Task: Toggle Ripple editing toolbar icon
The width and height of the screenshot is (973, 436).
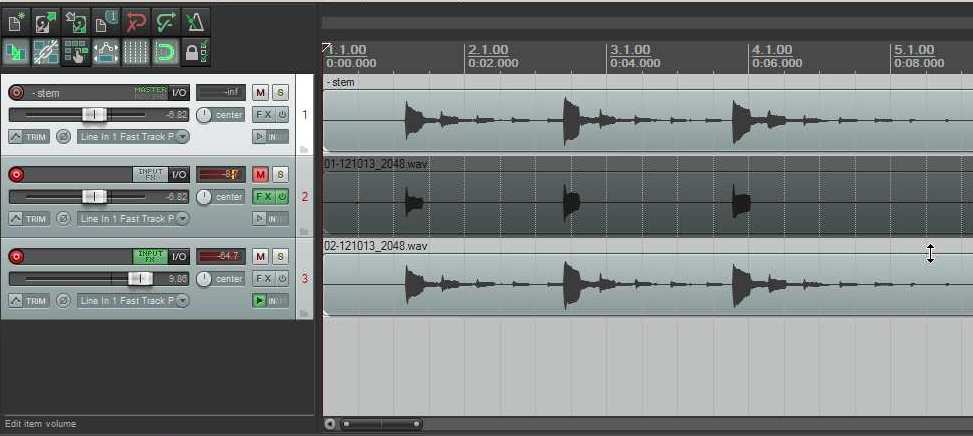Action: (76, 52)
